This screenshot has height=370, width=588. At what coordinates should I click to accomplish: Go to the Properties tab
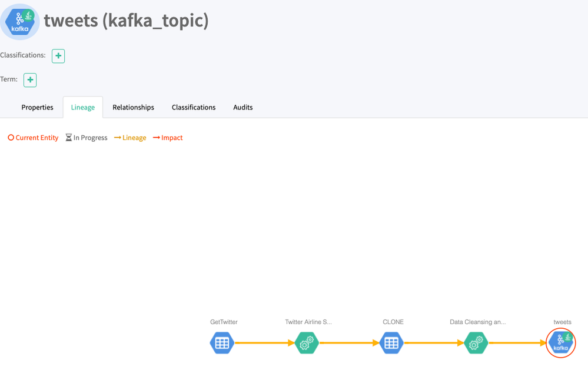pyautogui.click(x=37, y=107)
